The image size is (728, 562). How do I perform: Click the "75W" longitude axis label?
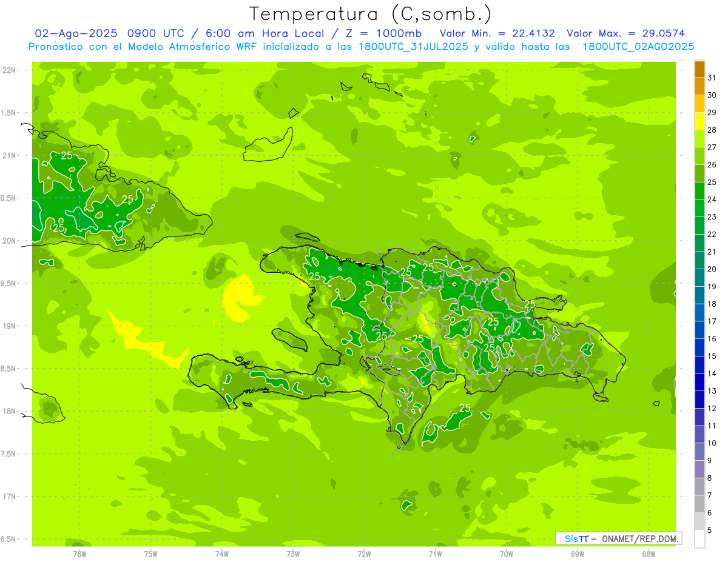pyautogui.click(x=150, y=554)
